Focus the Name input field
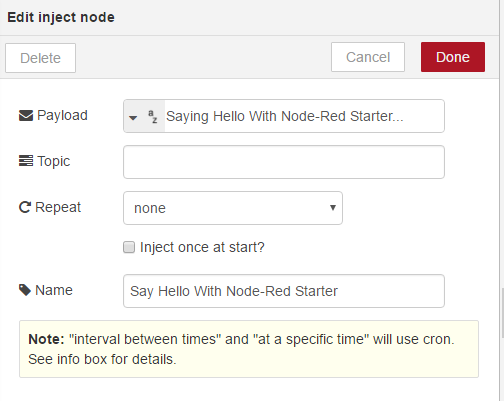504x401 pixels. [x=284, y=291]
